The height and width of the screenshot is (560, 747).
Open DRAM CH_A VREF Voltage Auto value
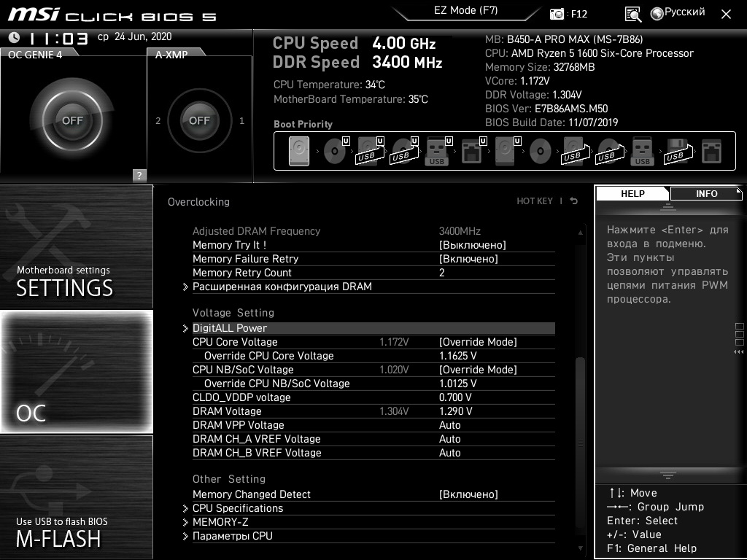pyautogui.click(x=449, y=438)
